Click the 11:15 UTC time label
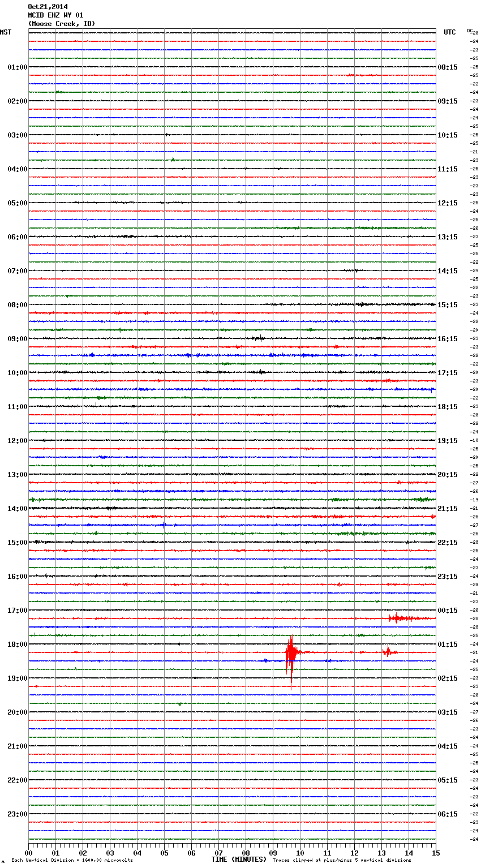481x868 pixels. click(448, 169)
